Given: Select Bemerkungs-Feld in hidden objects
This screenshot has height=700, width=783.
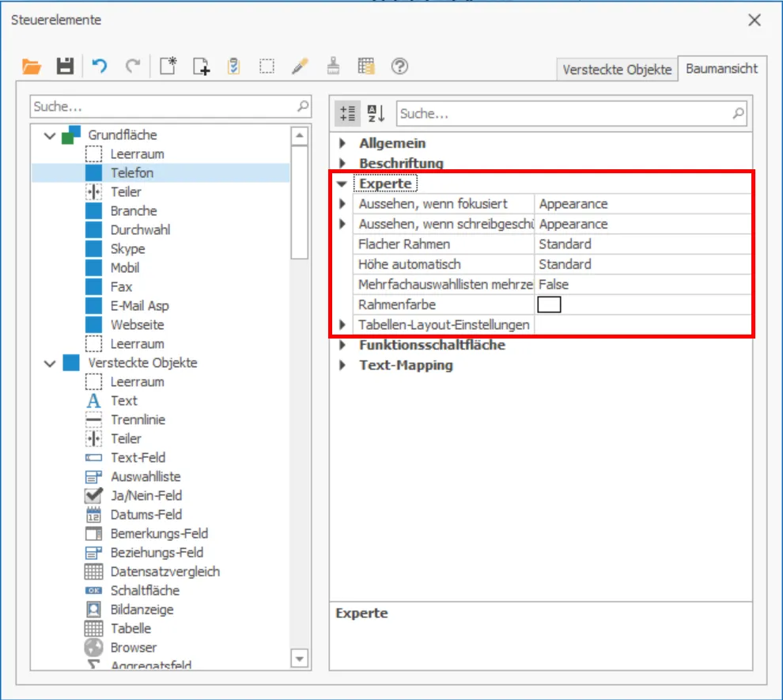Looking at the screenshot, I should tap(159, 533).
